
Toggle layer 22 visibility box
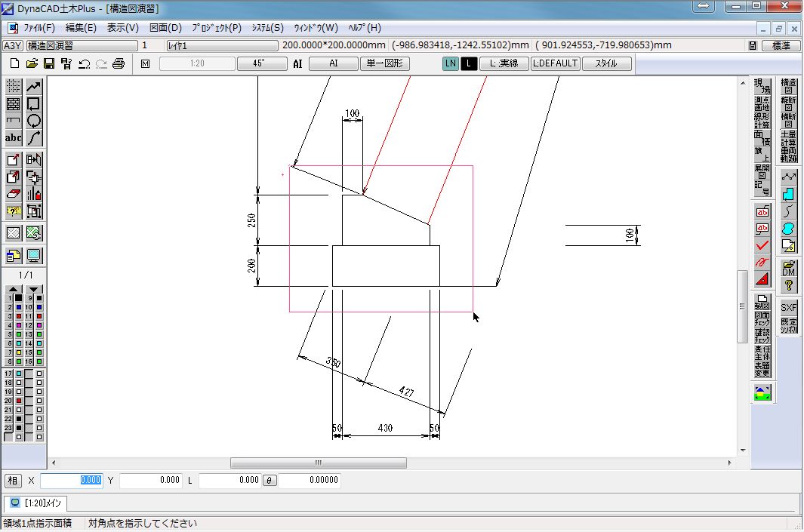pos(19,419)
